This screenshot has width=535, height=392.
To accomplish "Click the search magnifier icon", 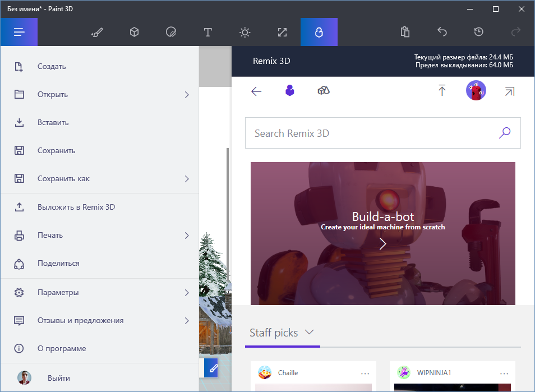I will [505, 133].
